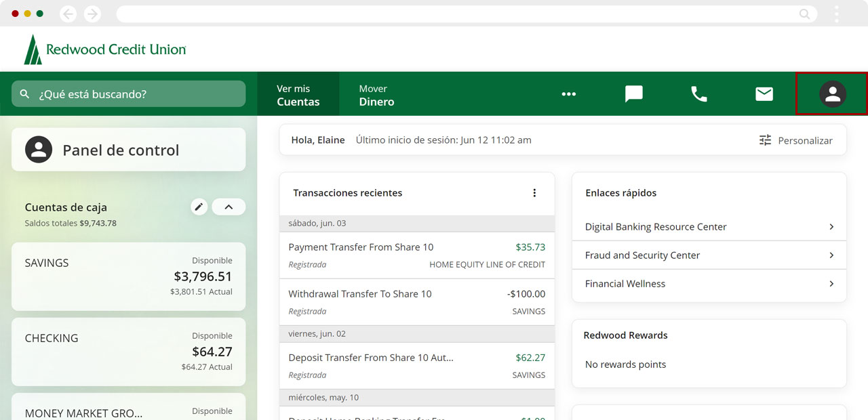The width and height of the screenshot is (868, 420).
Task: Open Transacciones recientes three-dot menu
Action: click(534, 193)
